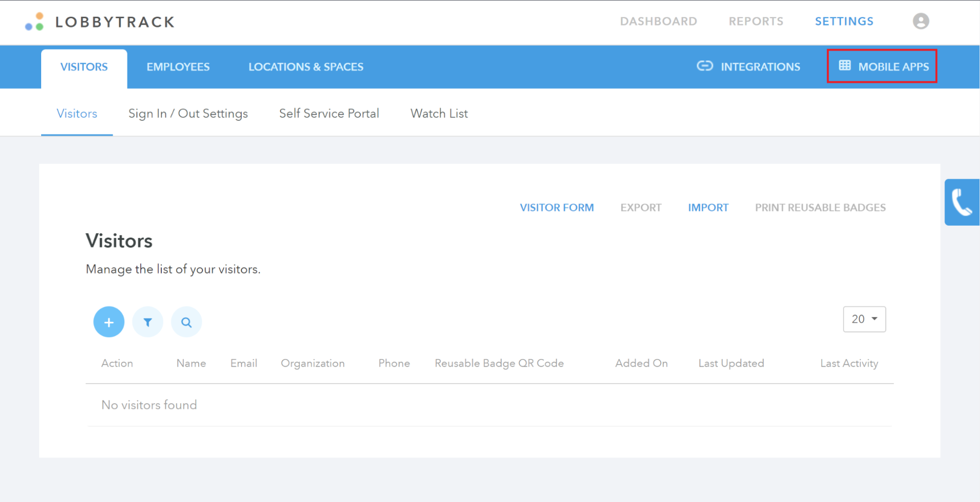Add a new visitor with plus button
980x502 pixels.
[x=109, y=322]
